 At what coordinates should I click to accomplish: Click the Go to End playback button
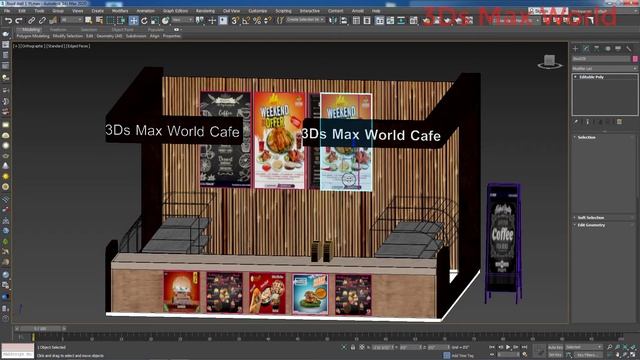point(524,347)
